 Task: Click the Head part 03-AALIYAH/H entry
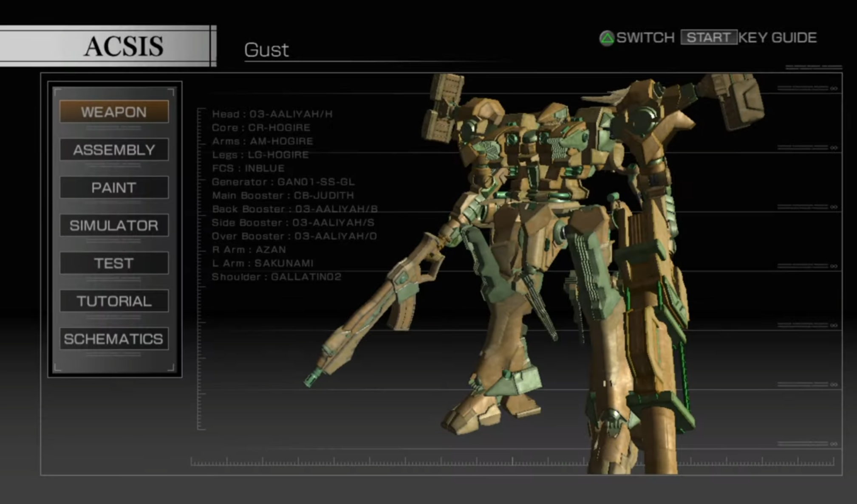272,114
